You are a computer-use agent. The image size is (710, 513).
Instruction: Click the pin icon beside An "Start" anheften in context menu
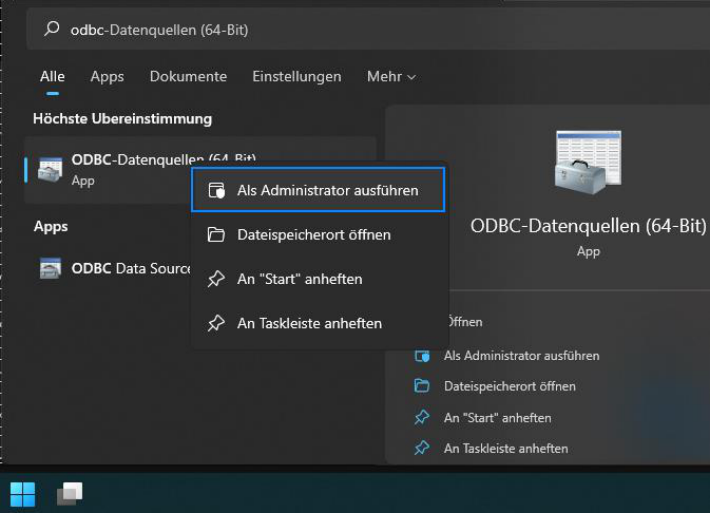(x=216, y=279)
